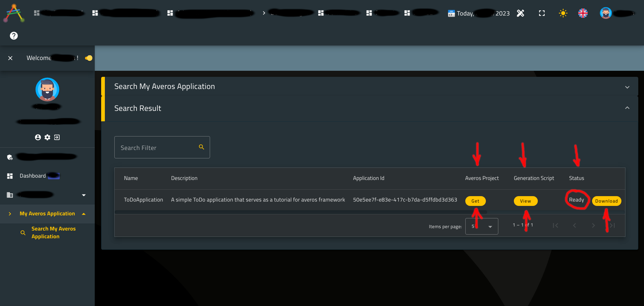Viewport: 644px width, 306px height.
Task: Open the Averos logo home
Action: point(14,13)
